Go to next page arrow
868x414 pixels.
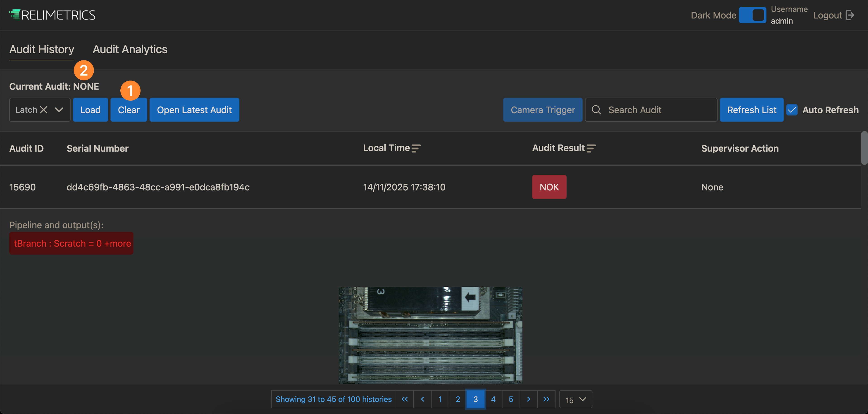(528, 399)
